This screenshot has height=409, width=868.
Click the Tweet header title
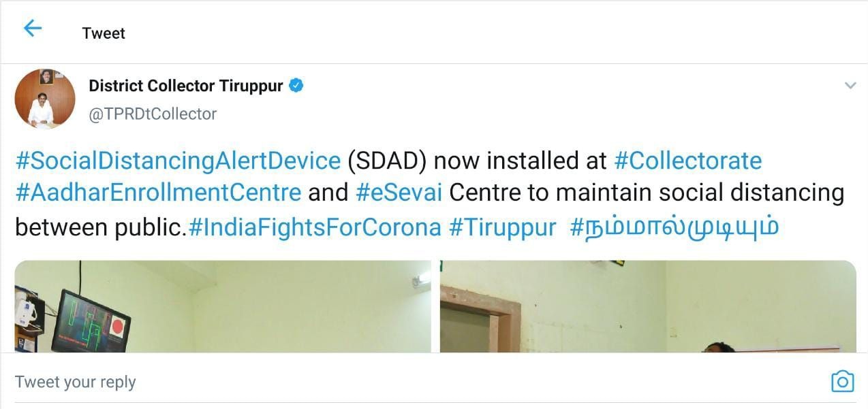point(104,33)
